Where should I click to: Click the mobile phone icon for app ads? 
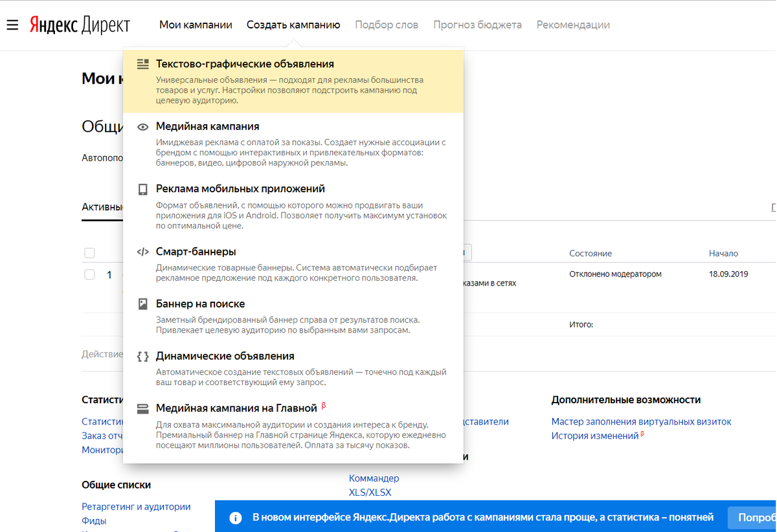click(142, 189)
